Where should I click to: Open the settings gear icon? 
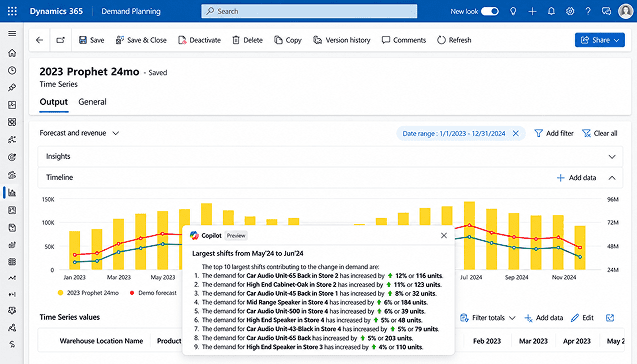(570, 11)
